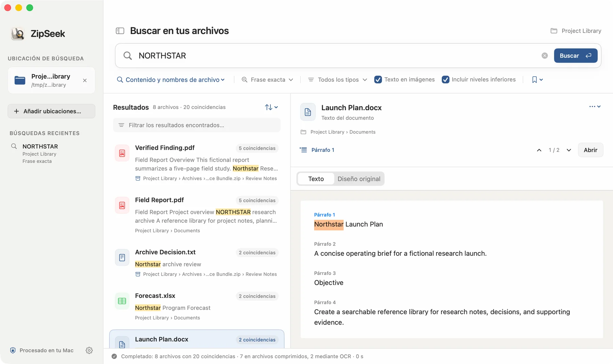Image resolution: width=613 pixels, height=364 pixels.
Task: Click highlighted Northstar in preview text
Action: tap(329, 224)
